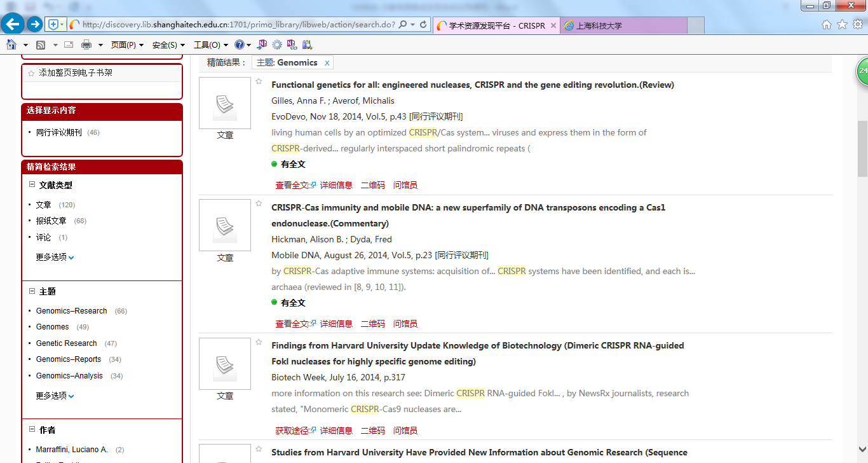Click the refresh icon in address bar
Viewport: 868px width, 463px height.
click(423, 25)
